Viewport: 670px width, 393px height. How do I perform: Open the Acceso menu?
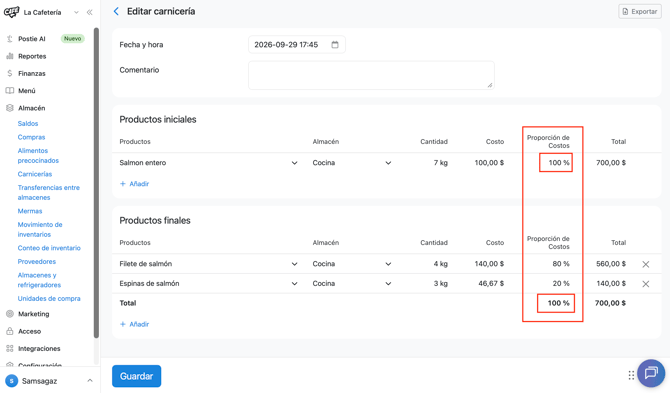tap(29, 331)
